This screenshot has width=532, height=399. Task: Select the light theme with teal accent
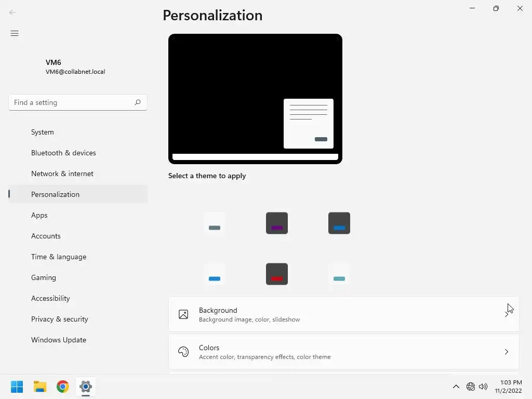coord(339,274)
